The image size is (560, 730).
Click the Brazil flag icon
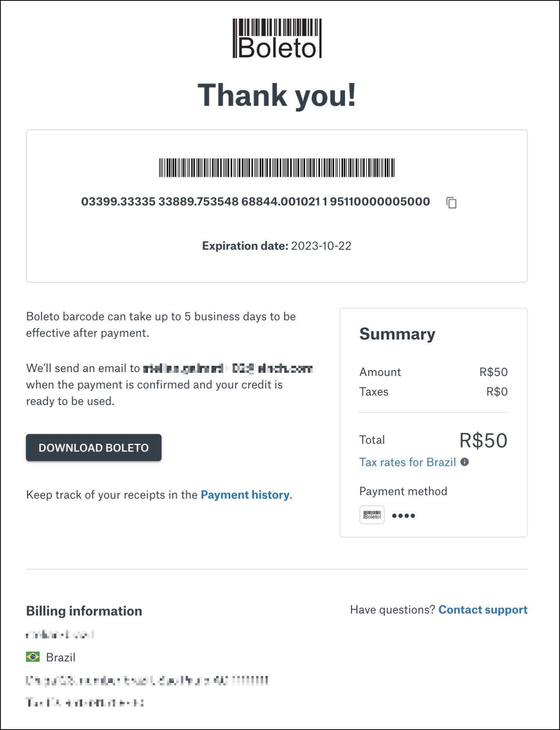[x=33, y=658]
